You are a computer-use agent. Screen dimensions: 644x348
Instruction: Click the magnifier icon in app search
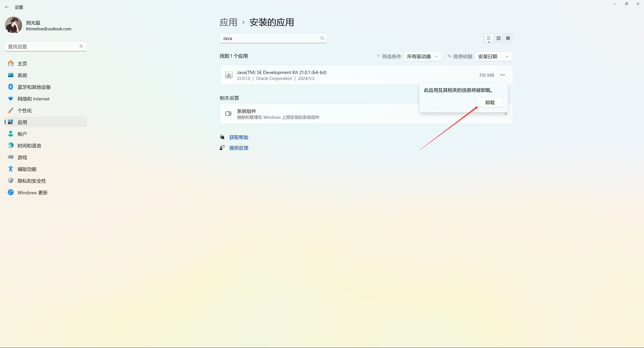(x=322, y=38)
